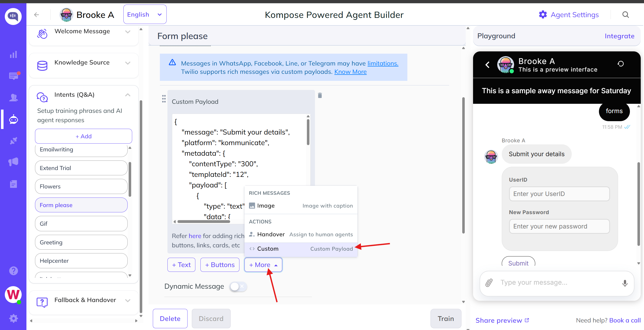Select the bot integration sidebar icon
Screen dimensions: 644x330
13,119
